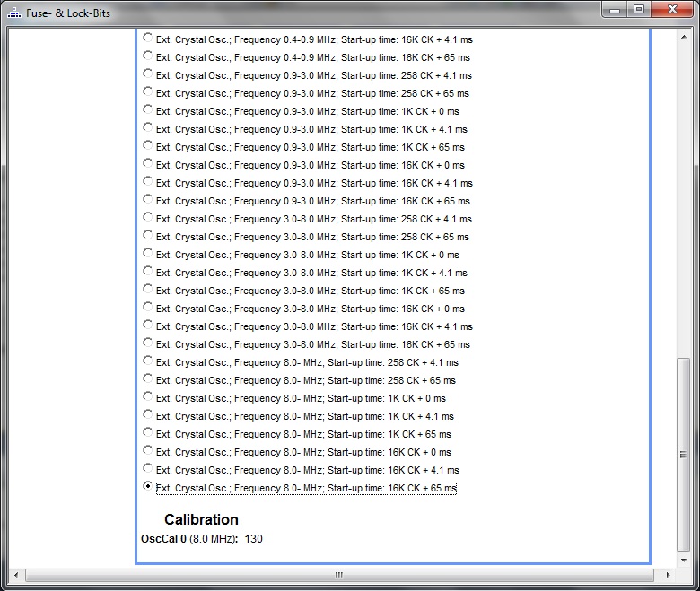Click the horizontal scrollbar right arrow

[x=668, y=575]
